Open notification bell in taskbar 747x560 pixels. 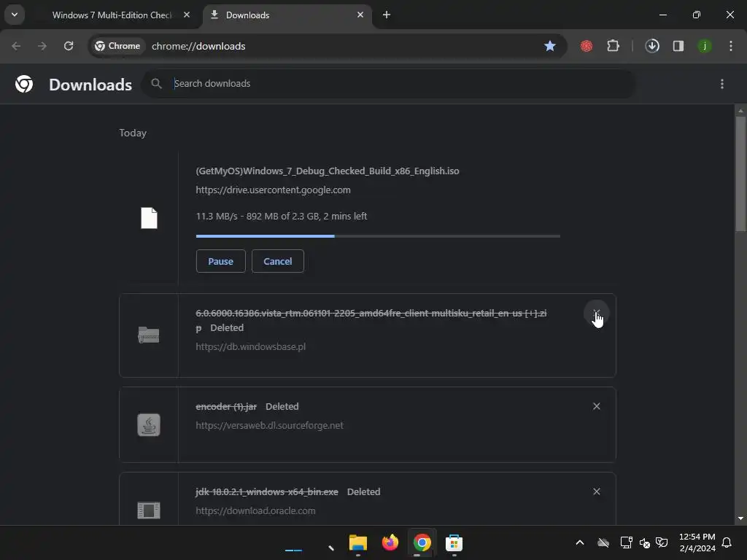click(727, 542)
